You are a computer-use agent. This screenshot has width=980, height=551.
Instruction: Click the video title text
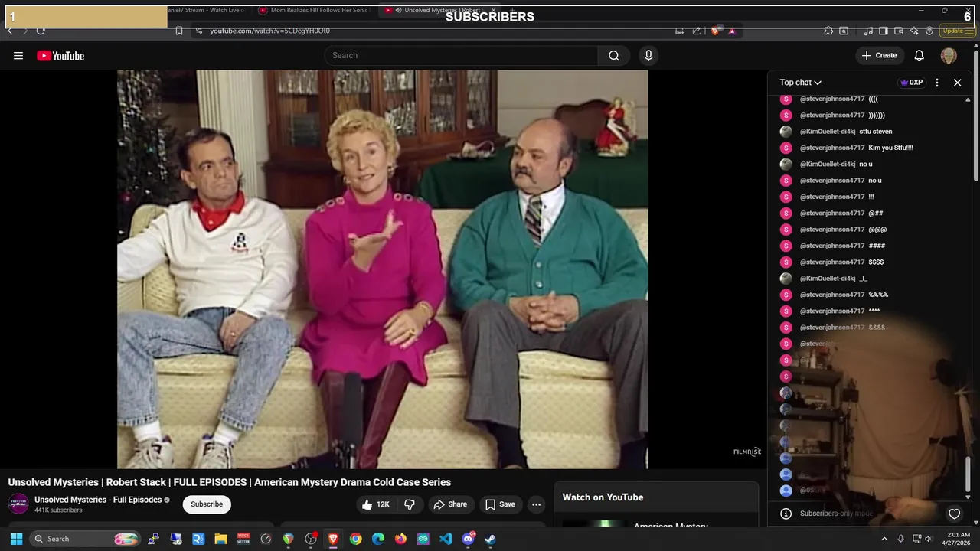pos(230,482)
